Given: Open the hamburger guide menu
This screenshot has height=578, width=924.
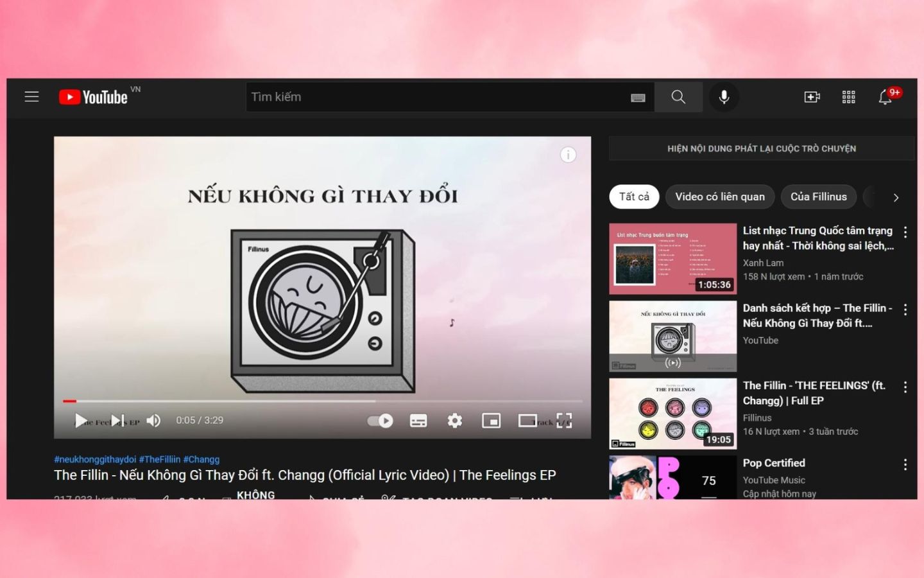Looking at the screenshot, I should click(x=31, y=97).
